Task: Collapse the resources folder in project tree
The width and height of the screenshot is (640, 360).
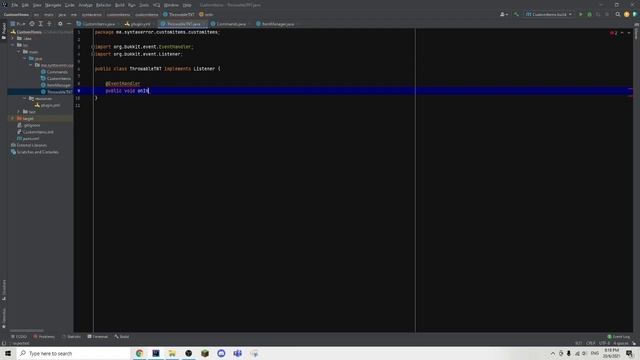Action: pos(25,98)
